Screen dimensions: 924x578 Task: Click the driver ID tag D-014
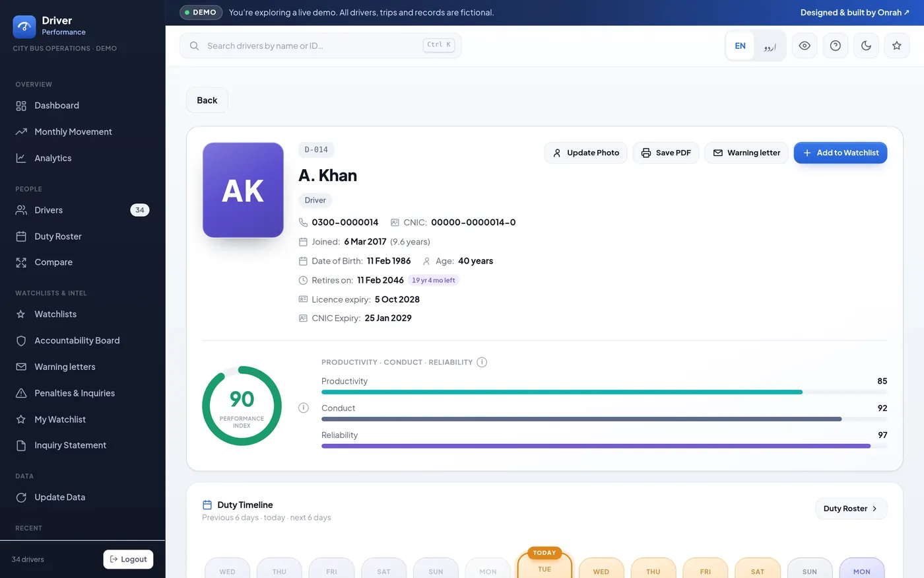(316, 150)
